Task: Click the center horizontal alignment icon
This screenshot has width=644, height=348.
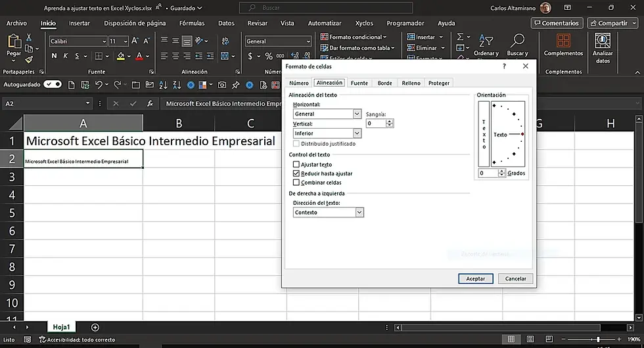Action: tap(175, 56)
